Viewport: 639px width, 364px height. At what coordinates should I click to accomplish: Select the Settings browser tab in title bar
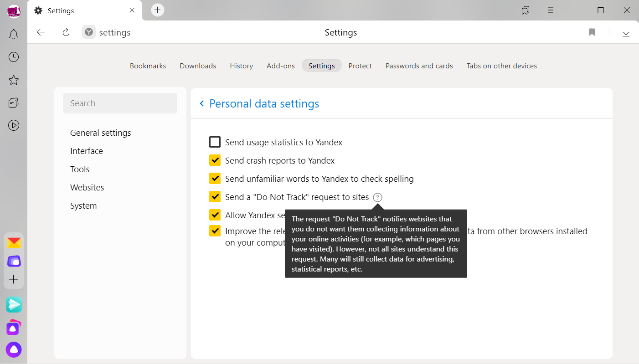pos(85,10)
